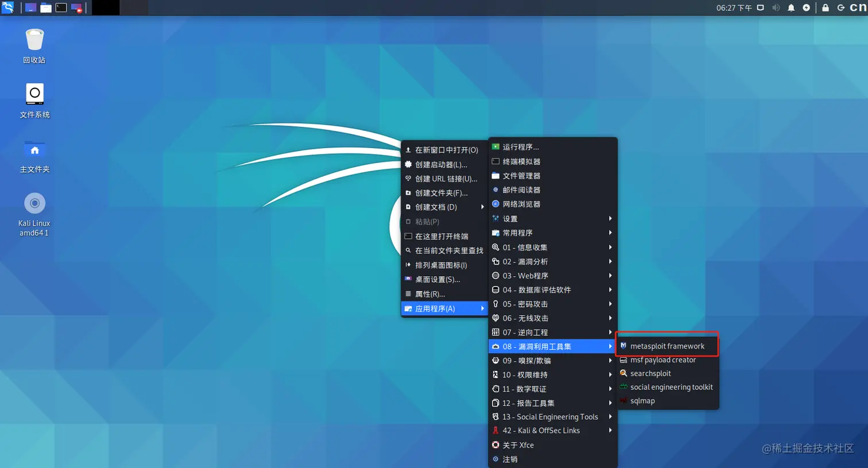Open 桌面设置(S)... from context menu
Viewport: 868px width, 468px height.
(444, 279)
